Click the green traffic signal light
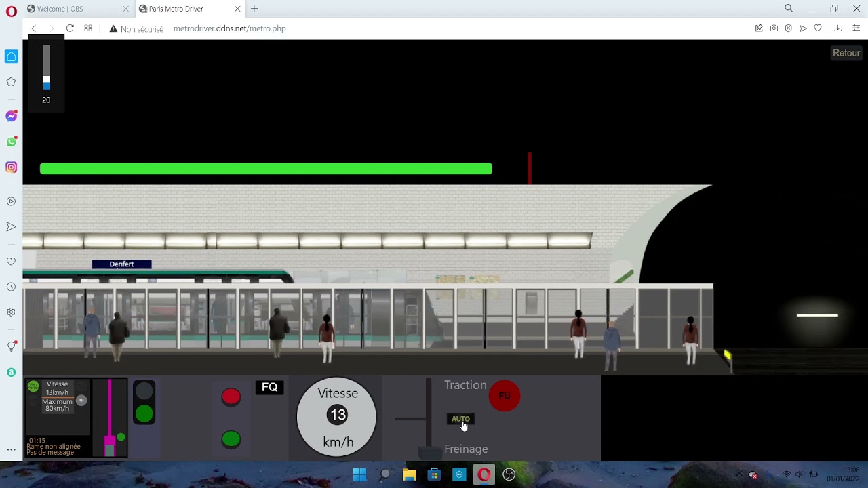Screen dimensions: 868x488 point(144,413)
